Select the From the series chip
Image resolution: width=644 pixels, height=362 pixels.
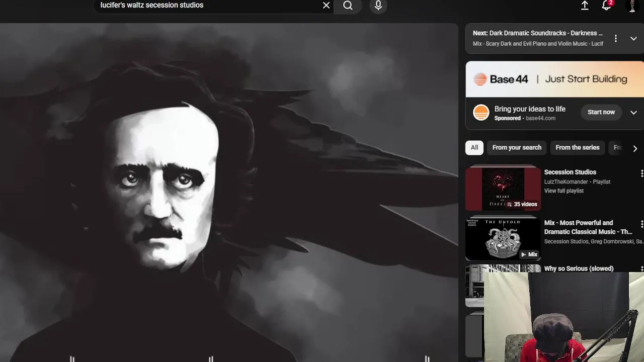click(x=578, y=148)
